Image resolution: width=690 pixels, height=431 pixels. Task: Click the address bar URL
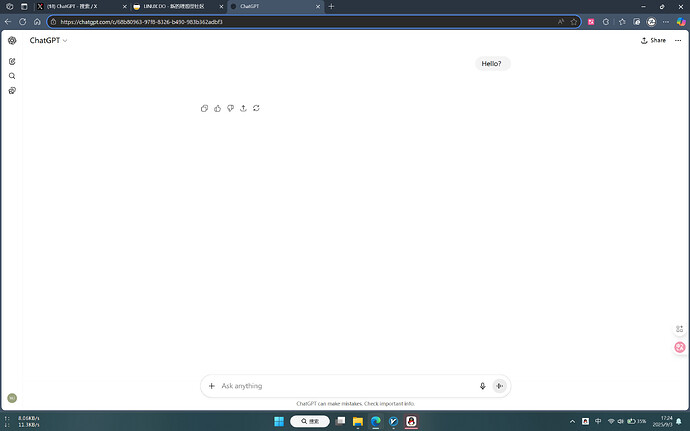click(141, 22)
